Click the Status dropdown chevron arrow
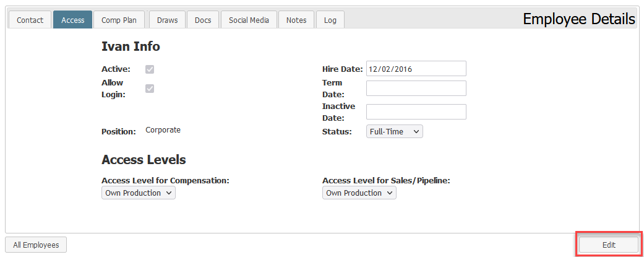This screenshot has width=644, height=257. [x=416, y=131]
